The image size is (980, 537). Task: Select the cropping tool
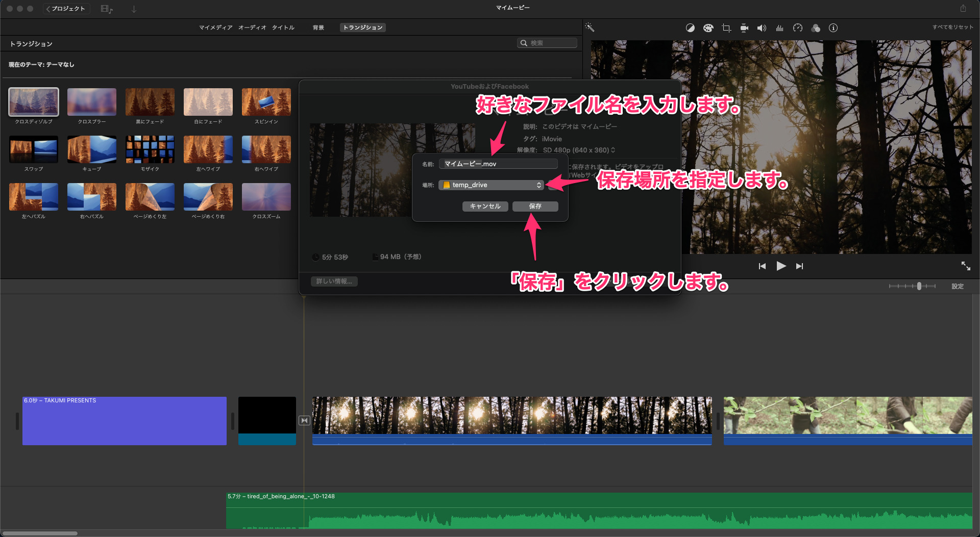726,28
